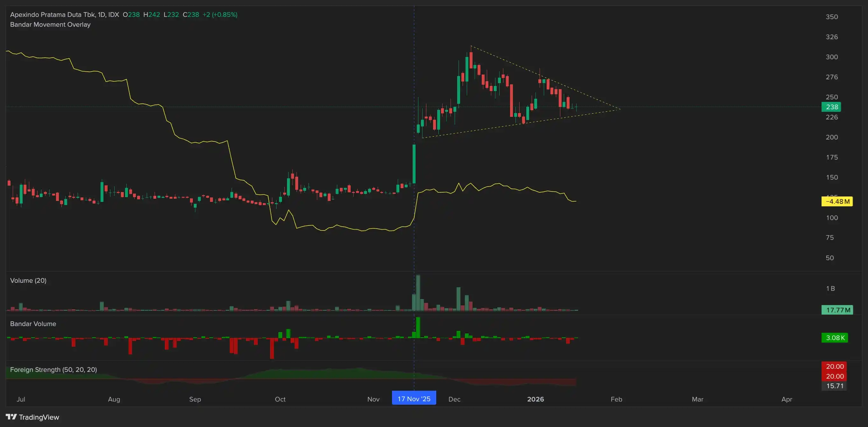Select the Bandar Volume indicator label
Viewport: 868px width, 427px height.
tap(33, 324)
